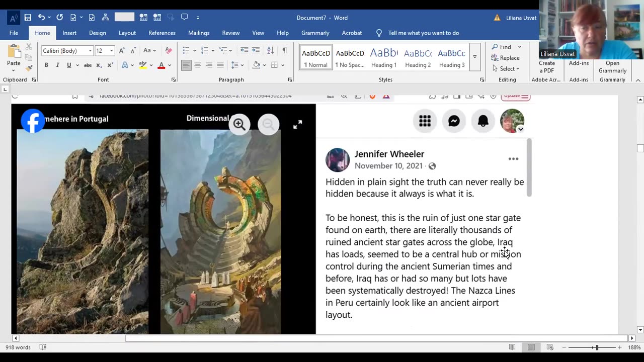The width and height of the screenshot is (644, 362).
Task: Decrease font size with Shrink Font
Action: [133, 51]
